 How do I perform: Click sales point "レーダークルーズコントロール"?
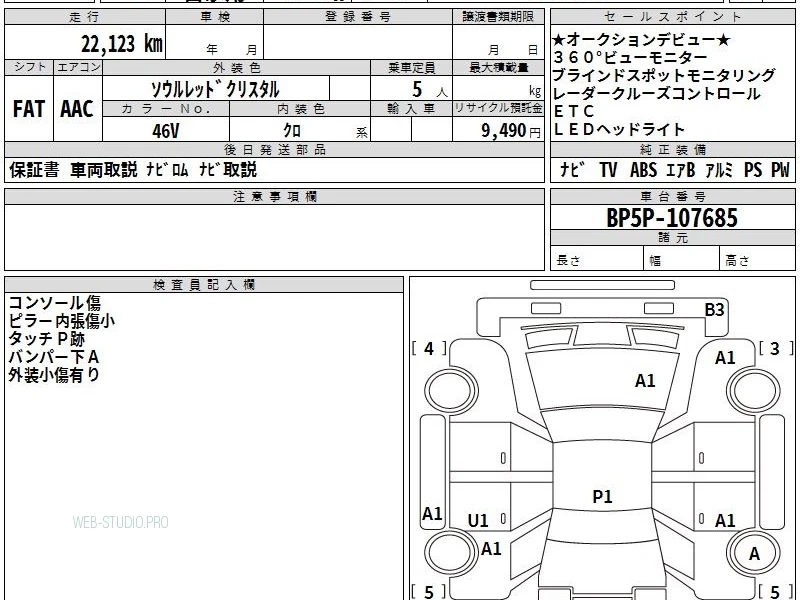click(x=656, y=94)
